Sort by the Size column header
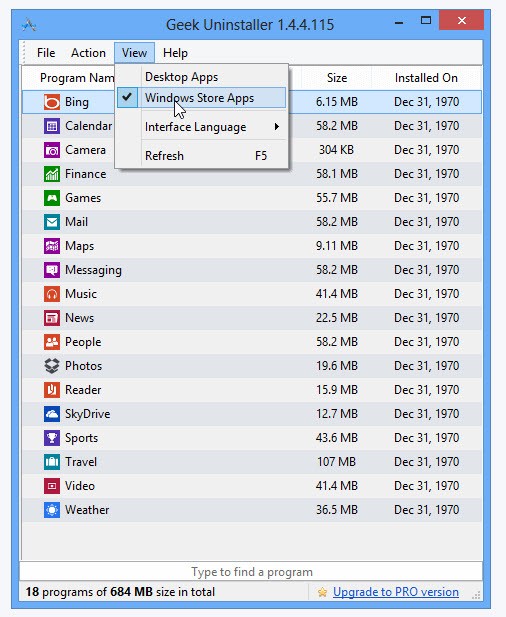The image size is (506, 617). point(337,78)
